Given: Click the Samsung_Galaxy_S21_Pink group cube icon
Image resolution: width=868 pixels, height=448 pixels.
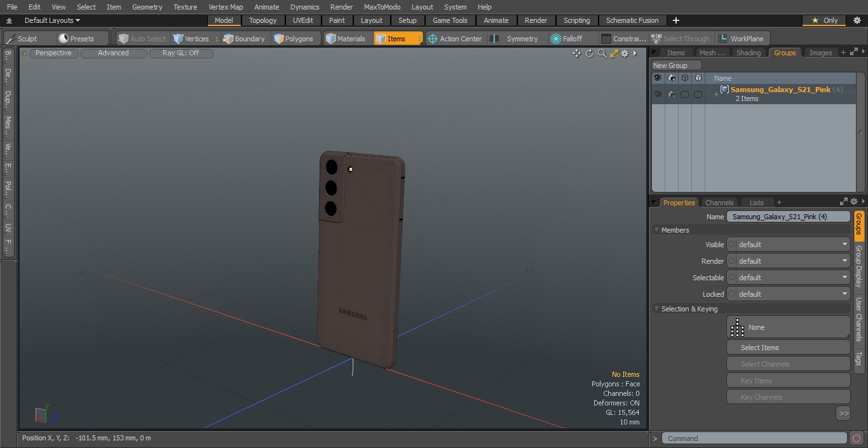Looking at the screenshot, I should point(724,90).
